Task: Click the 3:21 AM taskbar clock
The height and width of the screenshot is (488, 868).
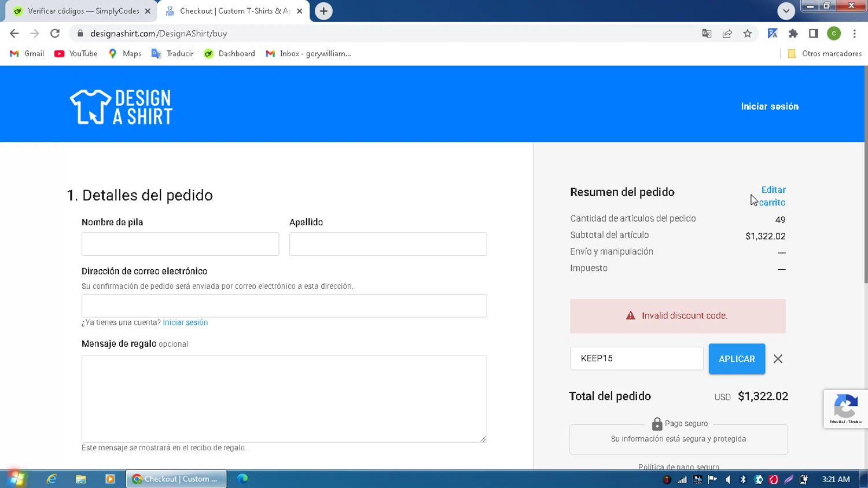Action: 836,479
